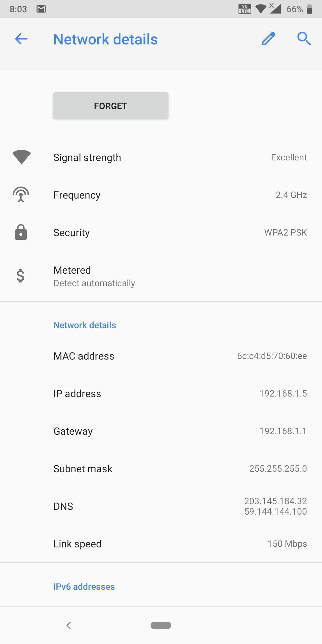The image size is (322, 644).
Task: Select the IP address row
Action: tap(161, 394)
